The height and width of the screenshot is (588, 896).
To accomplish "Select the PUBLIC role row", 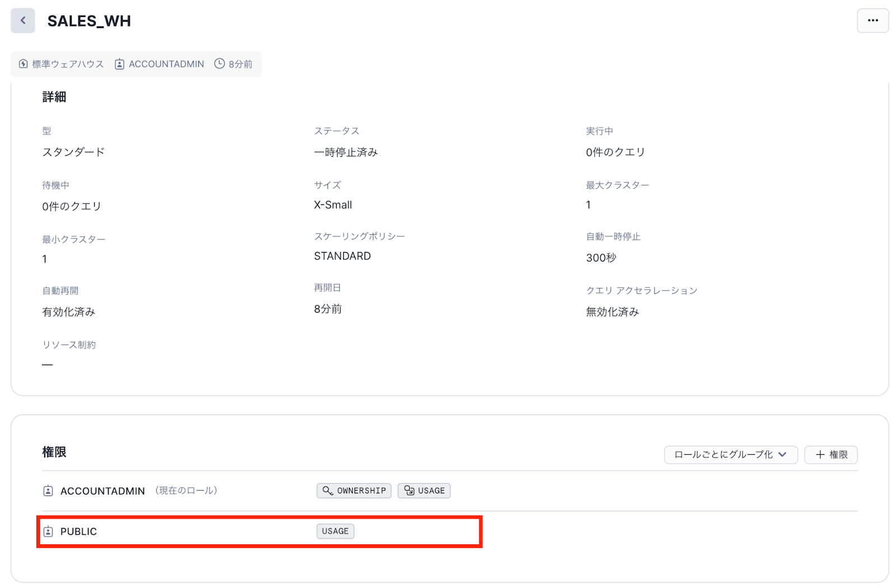I will coord(78,531).
